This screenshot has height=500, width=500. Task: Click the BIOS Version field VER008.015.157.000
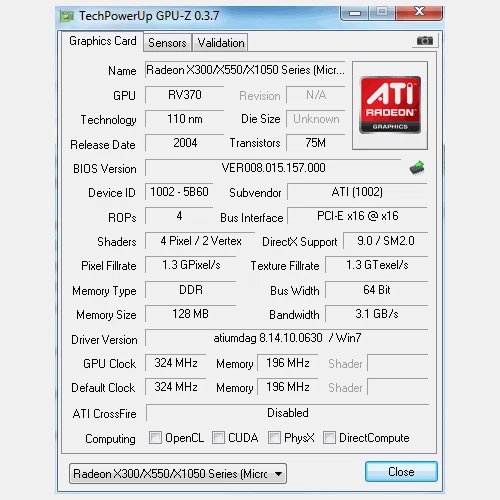[273, 168]
